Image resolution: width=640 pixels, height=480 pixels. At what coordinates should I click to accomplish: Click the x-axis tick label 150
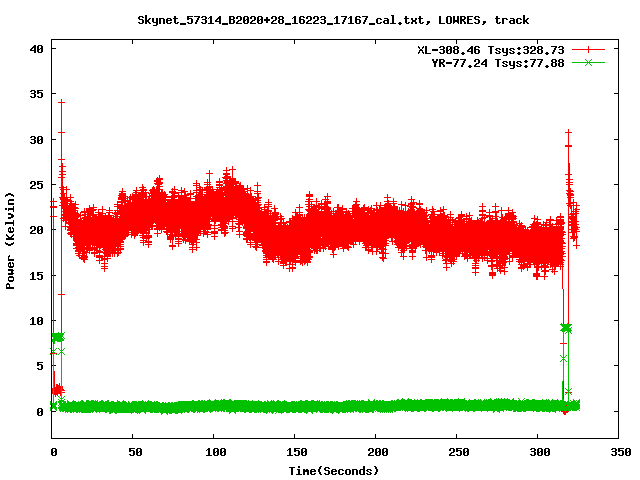296,452
